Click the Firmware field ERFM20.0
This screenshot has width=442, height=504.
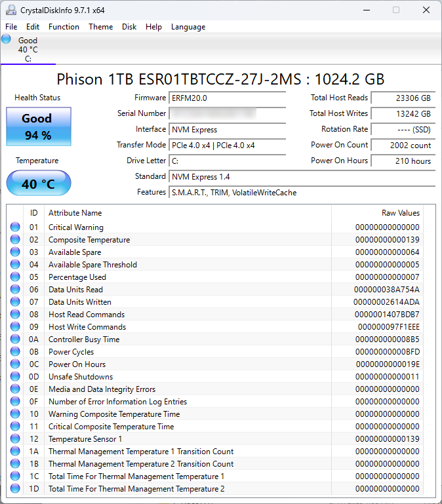click(228, 98)
